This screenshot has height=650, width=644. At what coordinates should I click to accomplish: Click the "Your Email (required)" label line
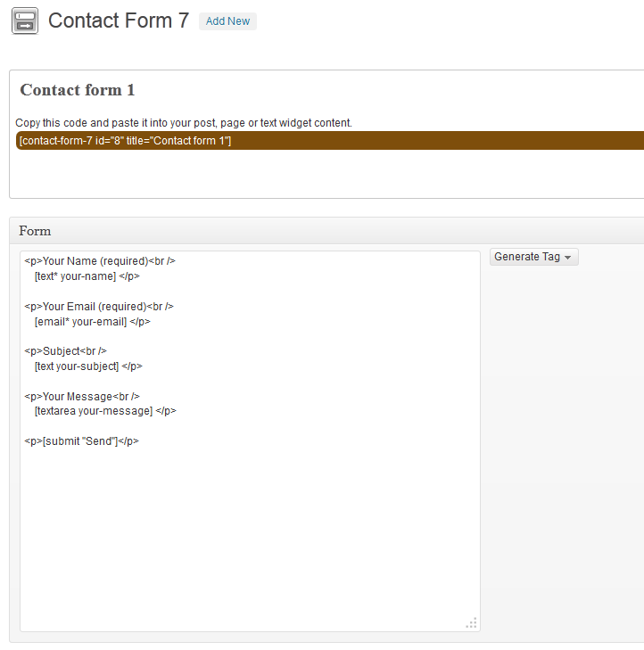pos(99,307)
